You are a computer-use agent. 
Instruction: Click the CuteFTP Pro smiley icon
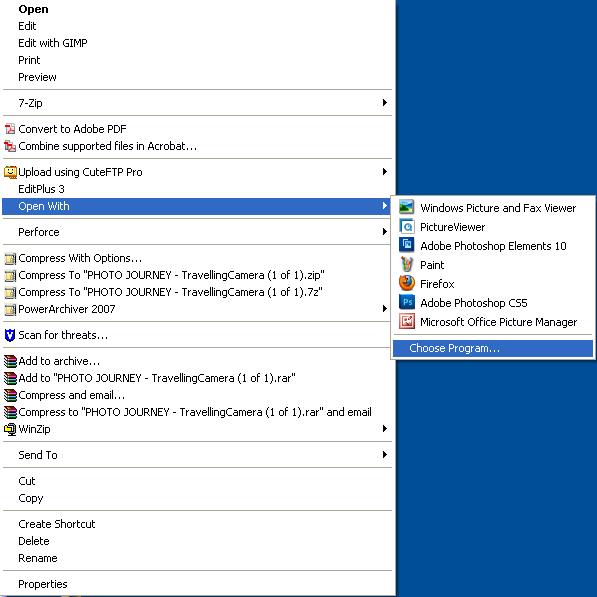click(10, 172)
